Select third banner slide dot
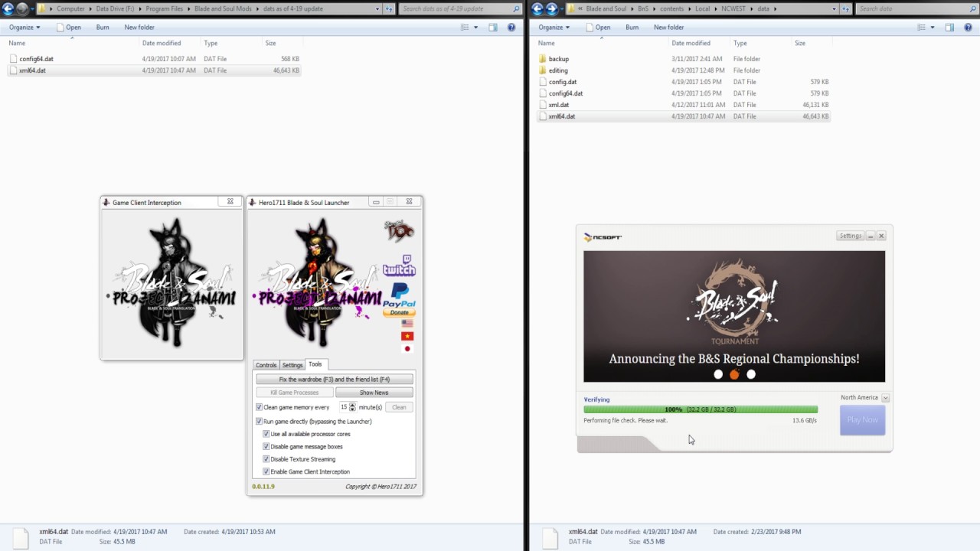 tap(751, 374)
